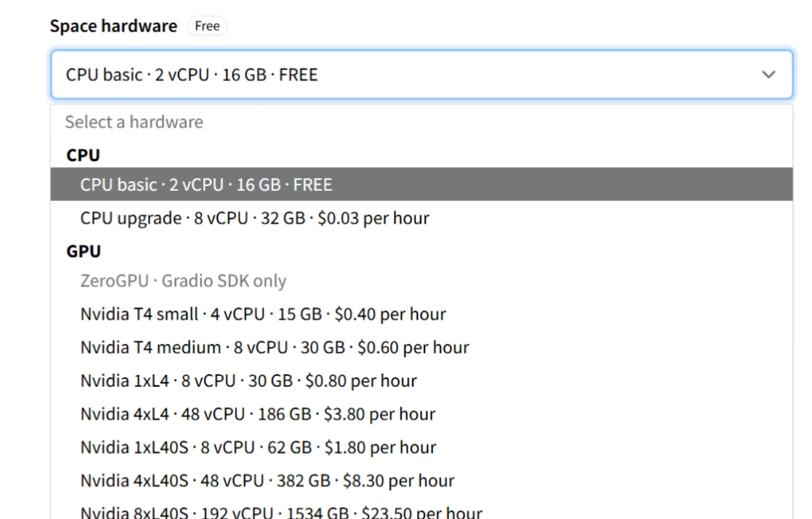Pick Nvidia T4 small hardware
This screenshot has width=812, height=519.
(x=263, y=314)
